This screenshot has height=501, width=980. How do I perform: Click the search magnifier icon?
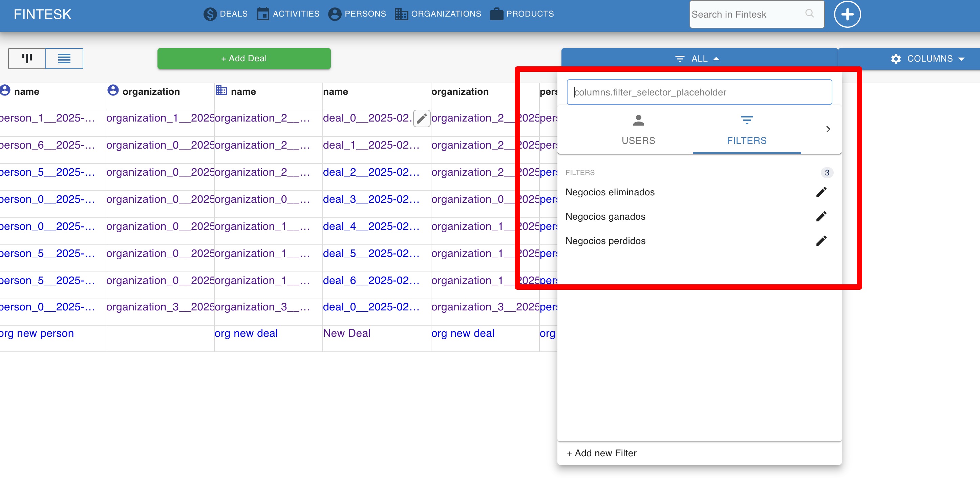(810, 13)
